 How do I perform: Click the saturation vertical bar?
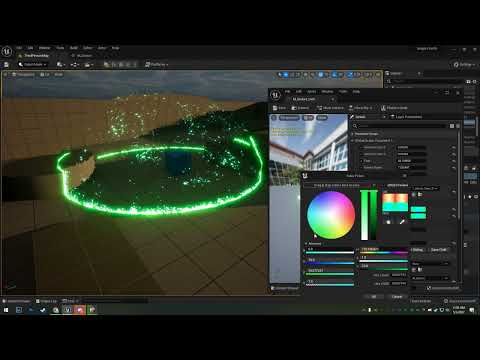(364, 215)
